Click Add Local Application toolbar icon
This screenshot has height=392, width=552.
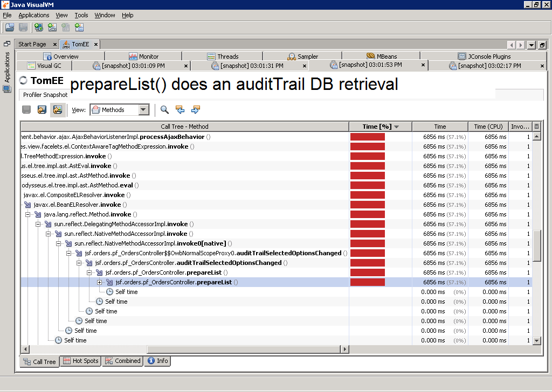tap(39, 27)
